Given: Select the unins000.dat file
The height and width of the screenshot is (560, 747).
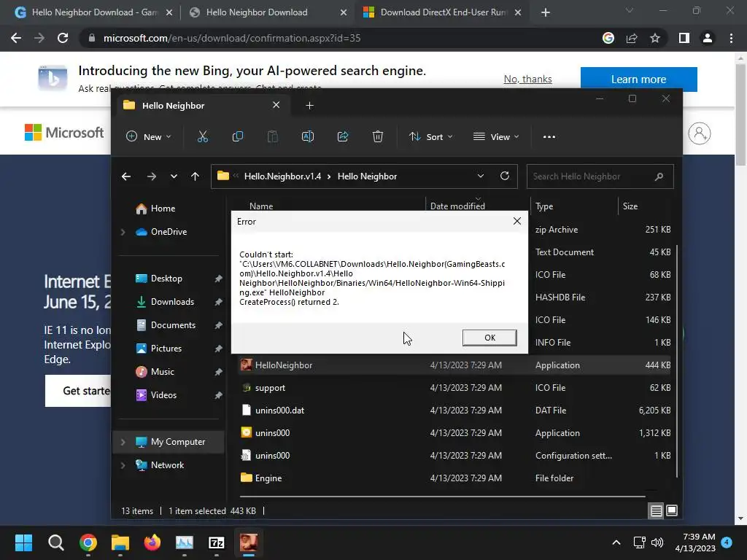Looking at the screenshot, I should [x=455, y=411].
